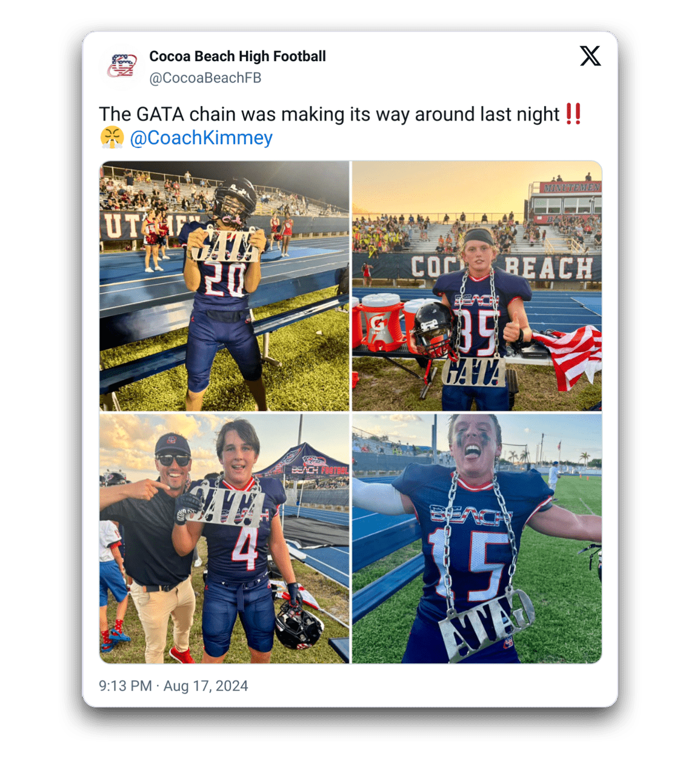Viewport: 700px width, 782px height.
Task: Open photo of player number 4 with coach
Action: [224, 539]
